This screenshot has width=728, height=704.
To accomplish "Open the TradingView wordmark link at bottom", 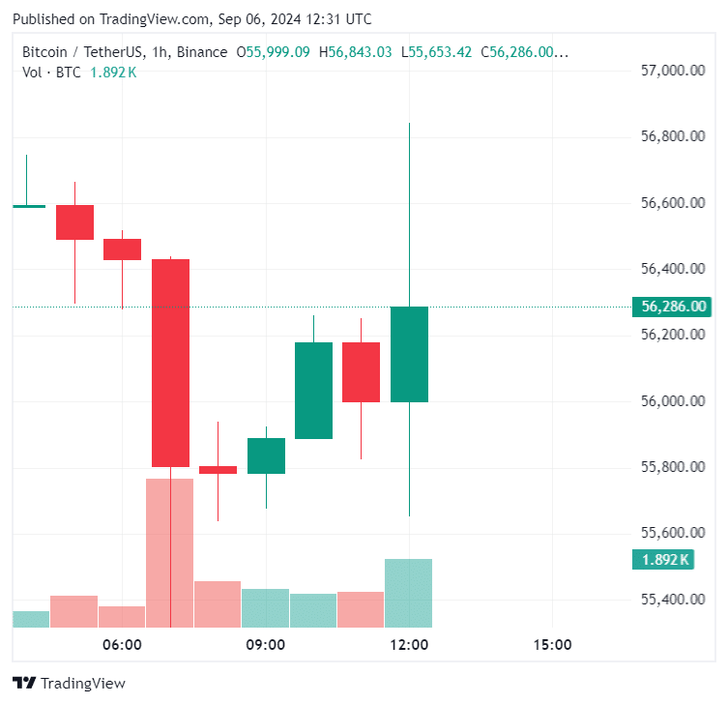I will [83, 683].
